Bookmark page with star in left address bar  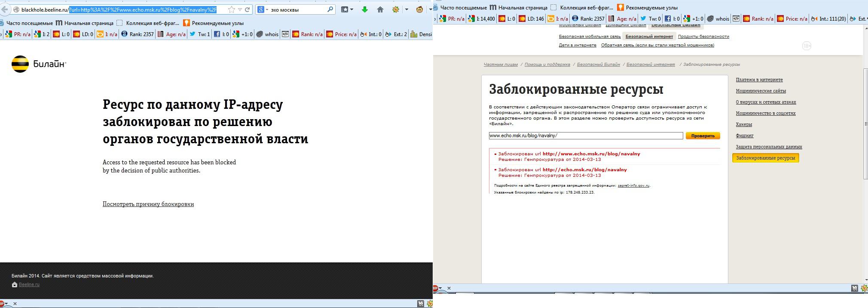coord(232,9)
